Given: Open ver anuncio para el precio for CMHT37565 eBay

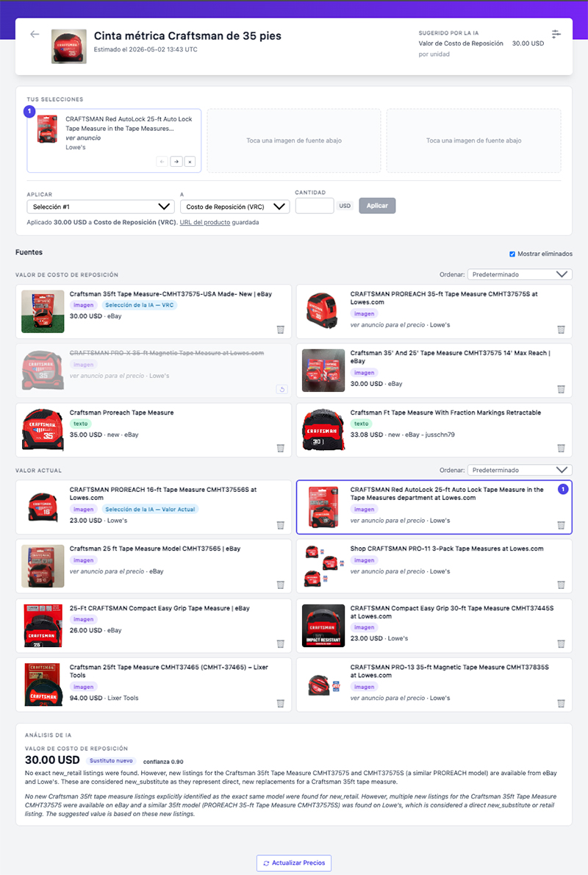Looking at the screenshot, I should pos(107,571).
